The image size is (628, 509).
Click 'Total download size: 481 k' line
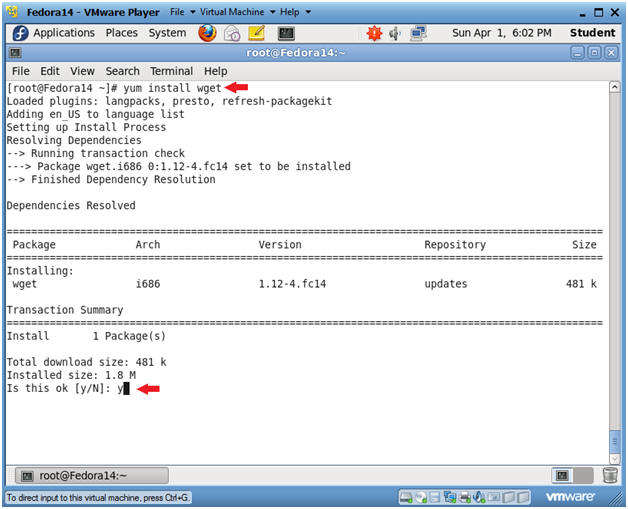(87, 362)
